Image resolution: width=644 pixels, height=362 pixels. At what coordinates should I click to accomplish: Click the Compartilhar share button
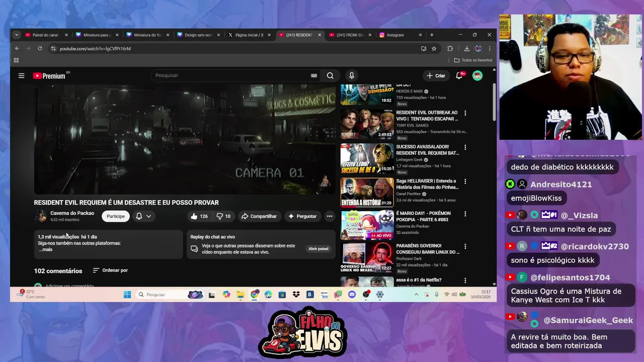pyautogui.click(x=259, y=216)
